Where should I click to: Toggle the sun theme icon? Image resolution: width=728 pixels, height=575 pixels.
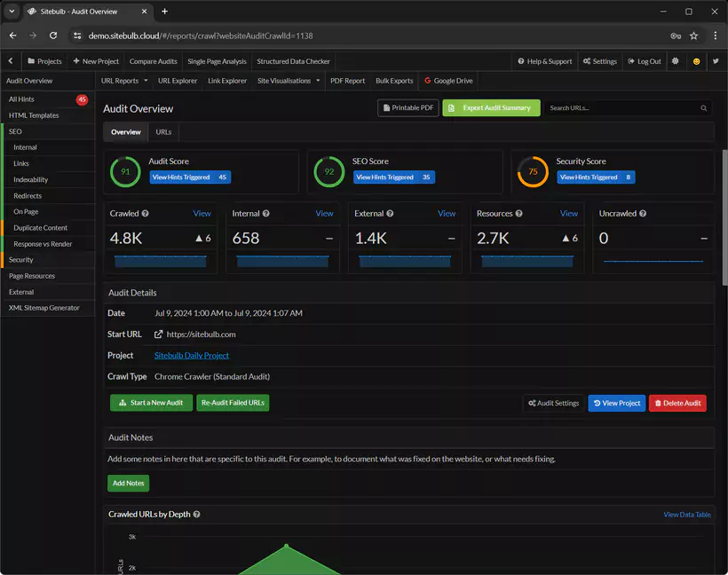click(675, 61)
